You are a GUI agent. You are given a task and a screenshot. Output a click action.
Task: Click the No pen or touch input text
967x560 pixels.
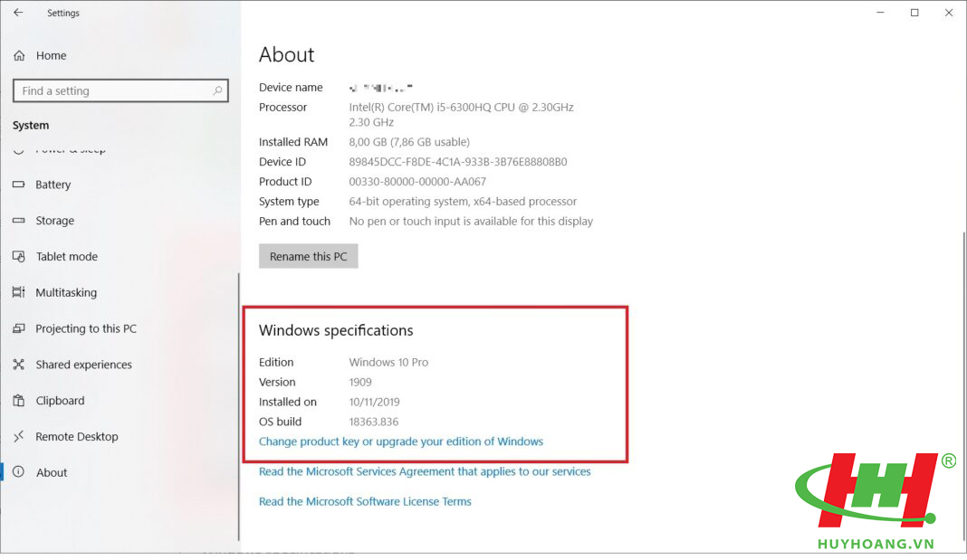click(471, 221)
